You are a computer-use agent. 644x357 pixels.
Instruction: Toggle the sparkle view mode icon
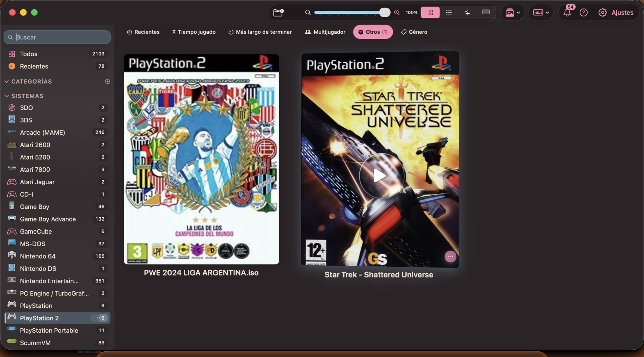467,12
